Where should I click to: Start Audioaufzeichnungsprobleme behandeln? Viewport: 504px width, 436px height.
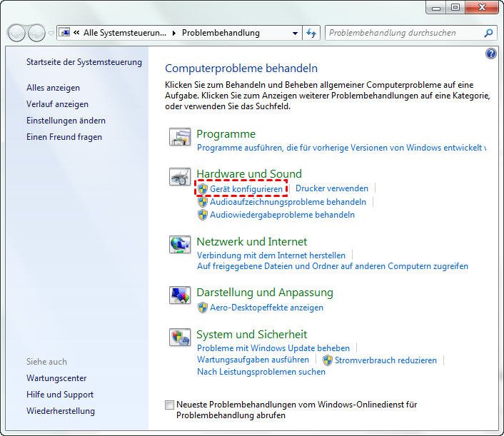click(288, 202)
